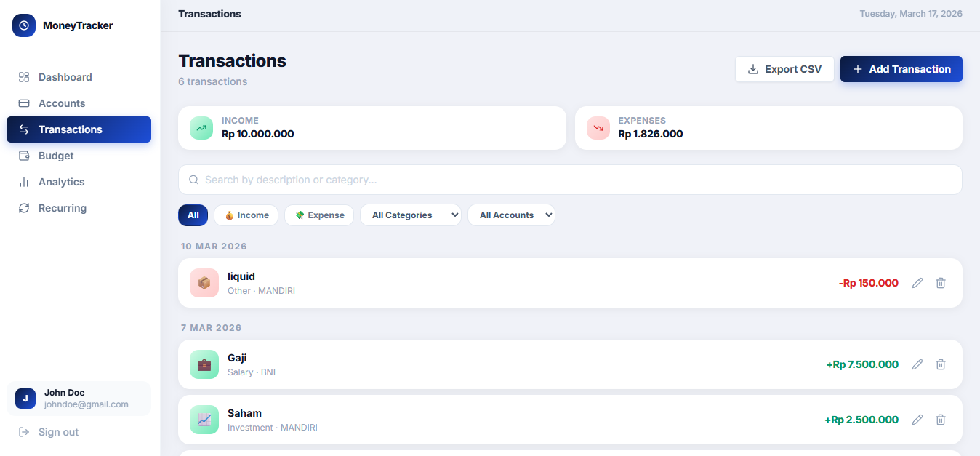Click the box category icon for liquid

tap(204, 283)
